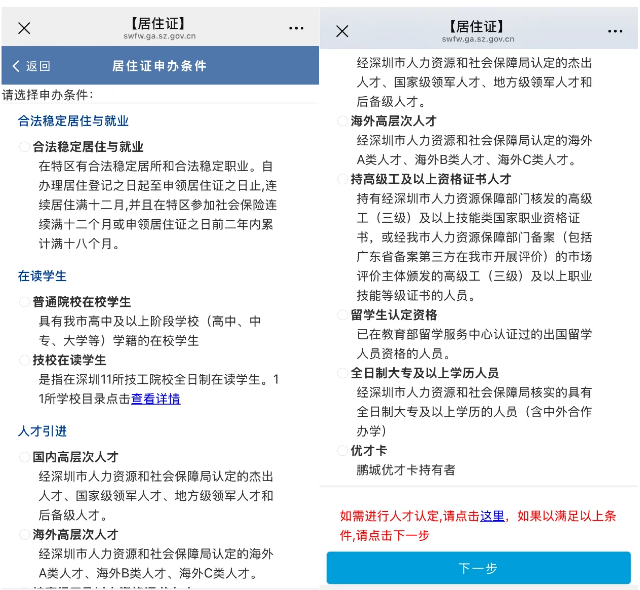Select the 留学生认定资格 radio option
Viewport: 640px width, 590px height.
(342, 315)
